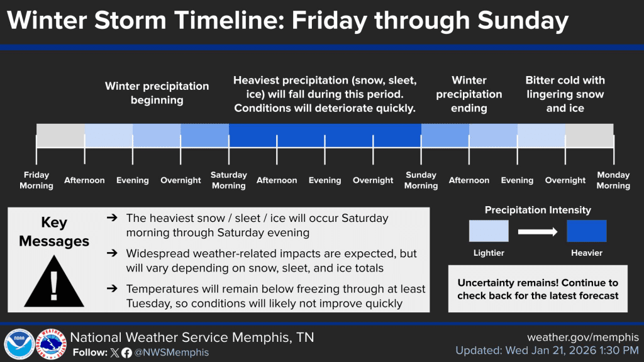Click the dark blue heaviest precipitation bar

[325, 135]
